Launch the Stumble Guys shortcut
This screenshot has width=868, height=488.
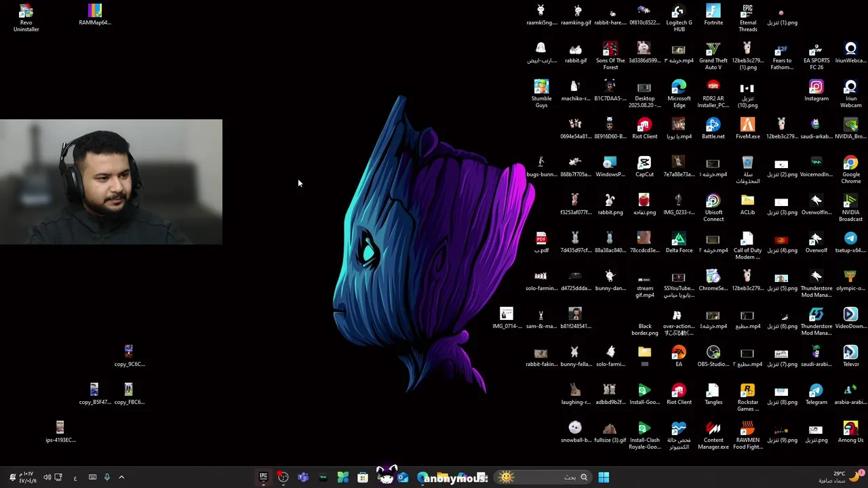(541, 94)
